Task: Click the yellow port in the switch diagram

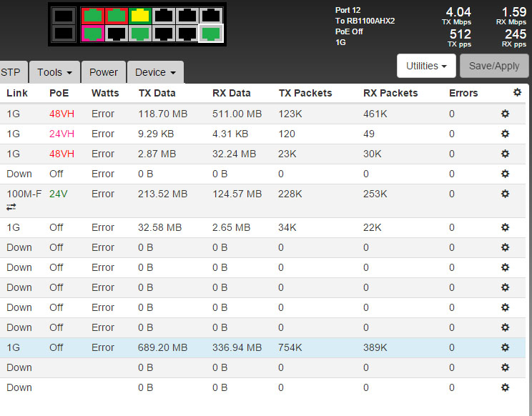Action: pyautogui.click(x=140, y=15)
